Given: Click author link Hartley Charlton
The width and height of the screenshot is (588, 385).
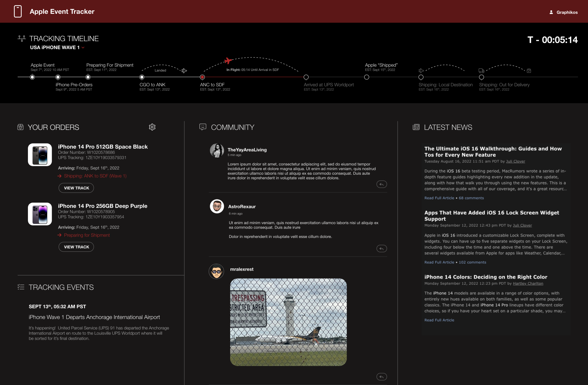Looking at the screenshot, I should [x=528, y=284].
